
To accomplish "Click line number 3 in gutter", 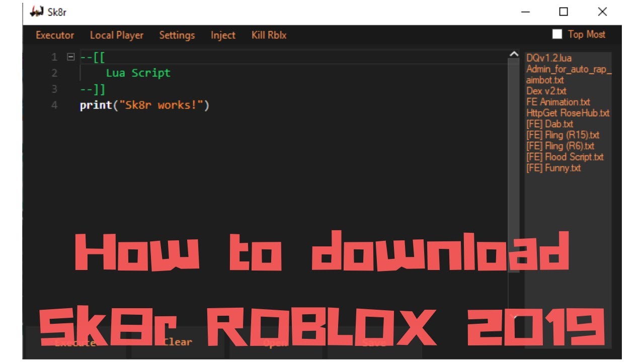I will click(x=54, y=89).
